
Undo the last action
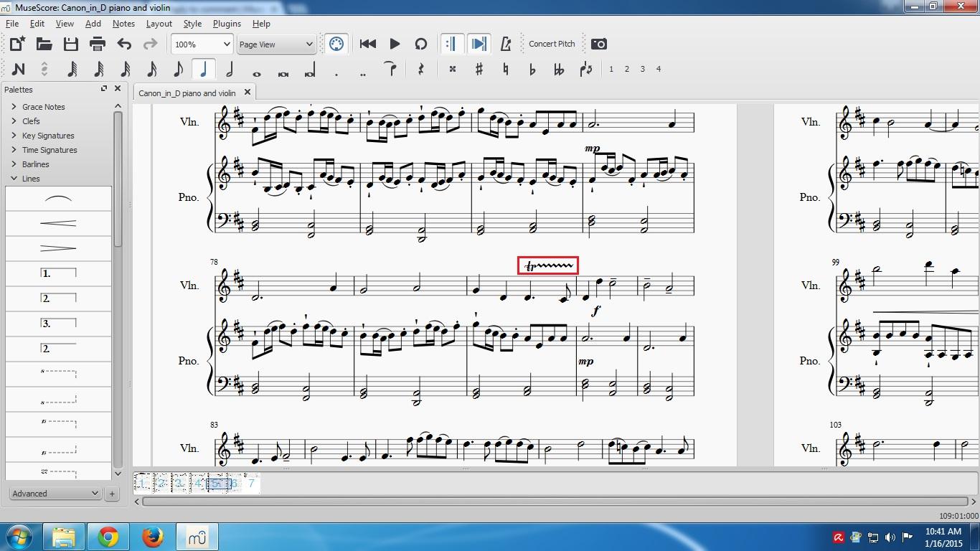124,44
